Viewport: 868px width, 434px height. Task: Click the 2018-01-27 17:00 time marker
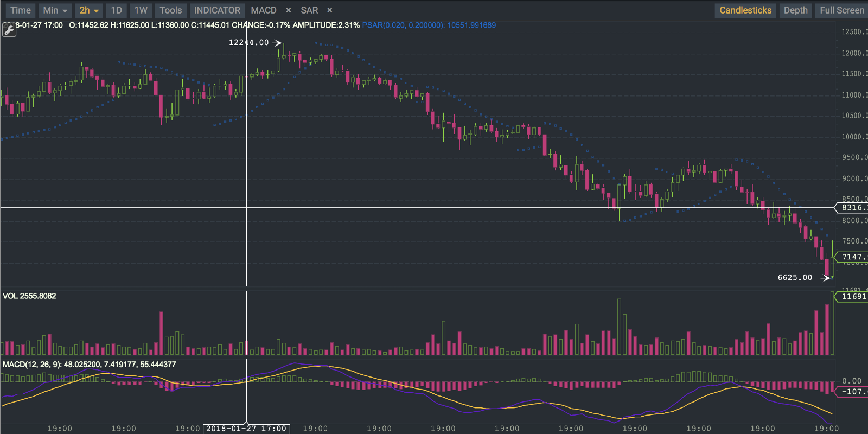coord(246,429)
